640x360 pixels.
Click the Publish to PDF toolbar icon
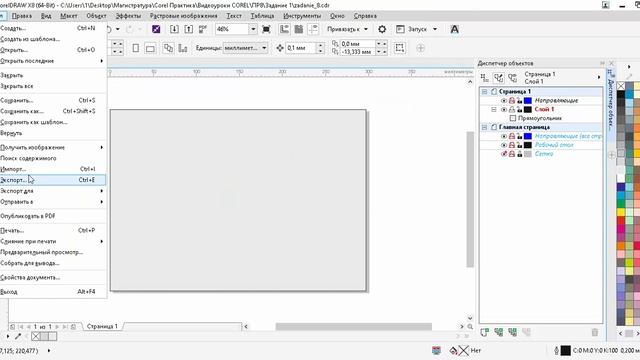(203, 29)
